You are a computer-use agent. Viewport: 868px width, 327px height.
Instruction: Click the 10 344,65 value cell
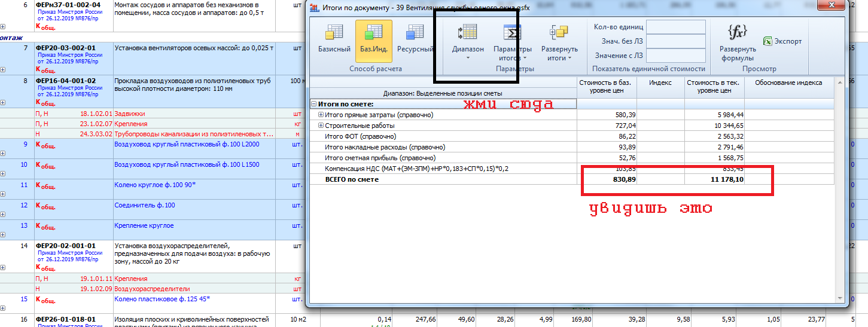[x=714, y=126]
